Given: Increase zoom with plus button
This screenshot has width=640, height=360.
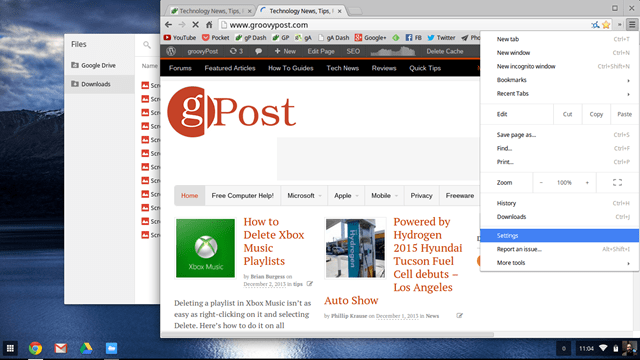Looking at the screenshot, I should (x=587, y=182).
